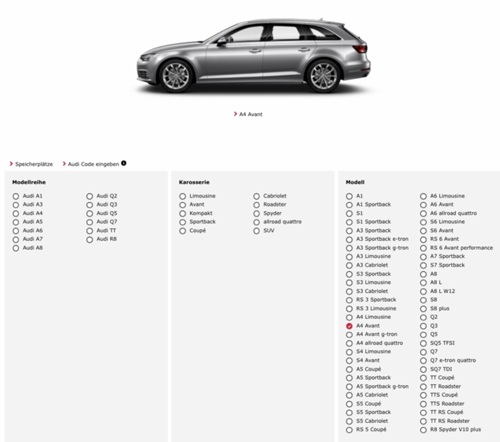Click the A4 Avant car image
The width and height of the screenshot is (500, 442).
[253, 56]
